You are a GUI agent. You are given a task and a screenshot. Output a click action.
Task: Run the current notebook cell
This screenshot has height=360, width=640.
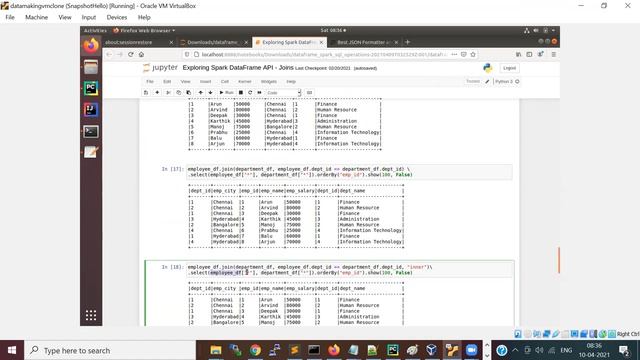point(226,93)
